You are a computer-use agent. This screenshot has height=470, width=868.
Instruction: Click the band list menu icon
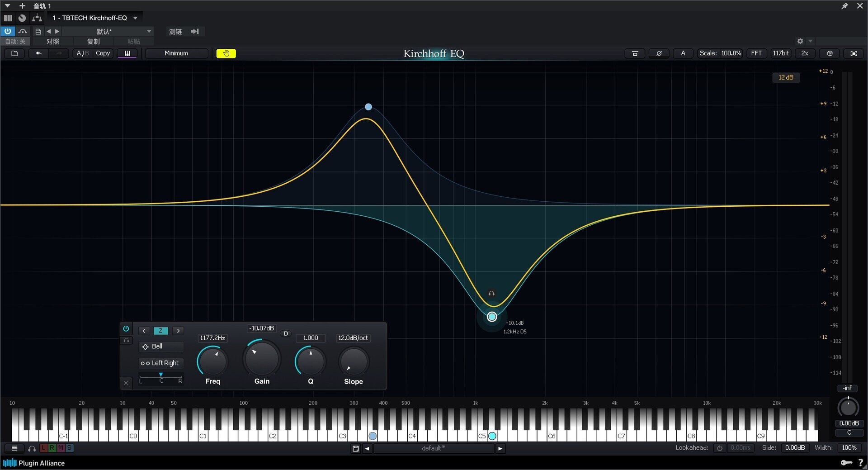click(14, 448)
